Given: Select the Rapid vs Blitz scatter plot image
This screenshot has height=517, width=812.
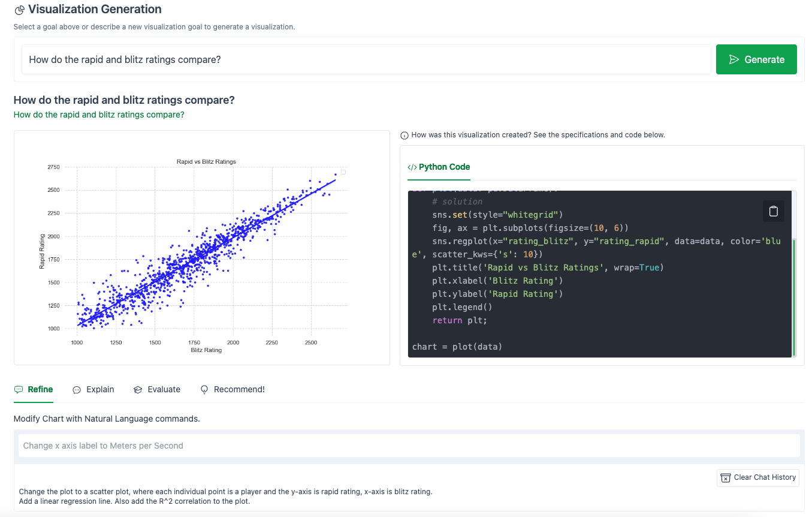Looking at the screenshot, I should [x=202, y=247].
